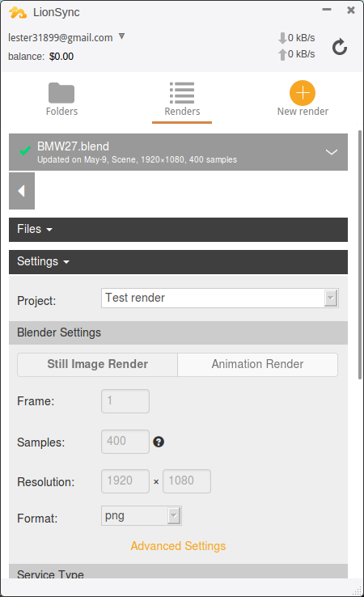Click the Frame number field

tap(125, 401)
